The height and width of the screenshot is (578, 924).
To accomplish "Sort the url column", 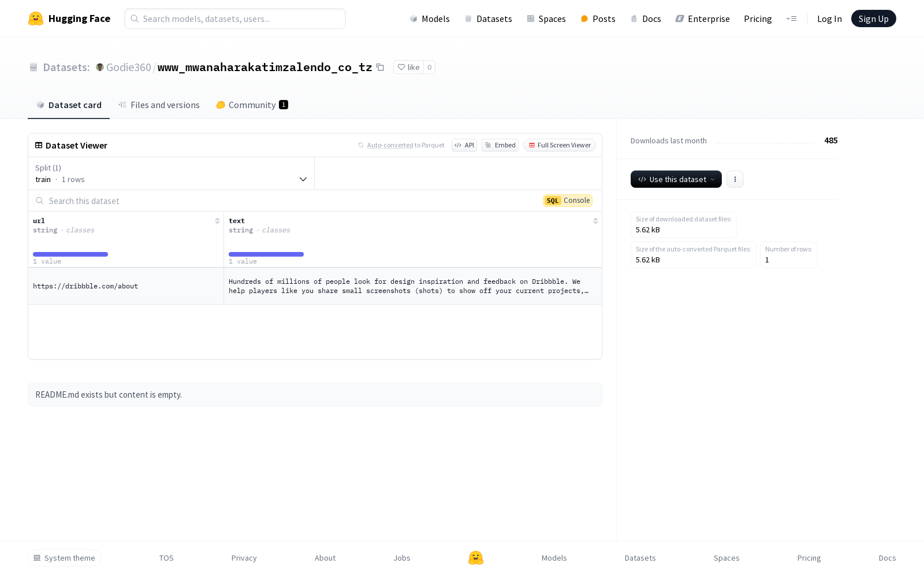I will (217, 221).
